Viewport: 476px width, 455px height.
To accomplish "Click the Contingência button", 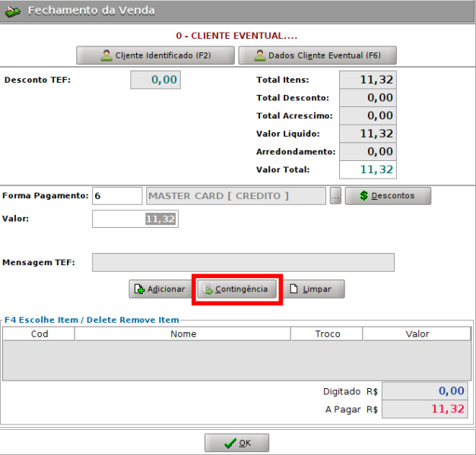I will [x=236, y=289].
